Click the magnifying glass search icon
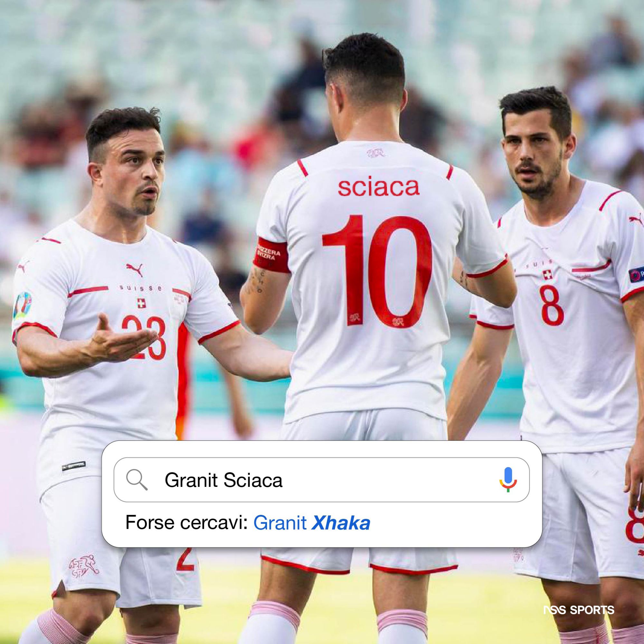The width and height of the screenshot is (644, 644). (x=137, y=480)
